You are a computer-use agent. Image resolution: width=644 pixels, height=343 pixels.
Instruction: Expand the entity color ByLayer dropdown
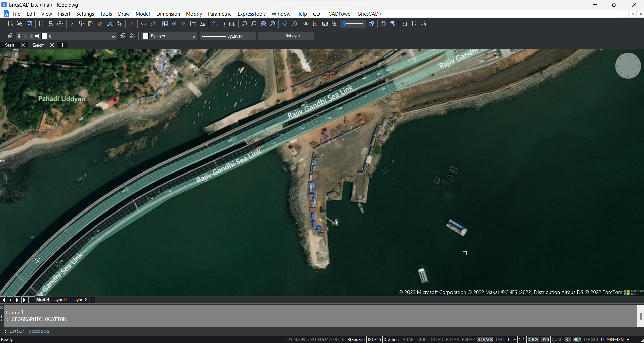tap(194, 36)
